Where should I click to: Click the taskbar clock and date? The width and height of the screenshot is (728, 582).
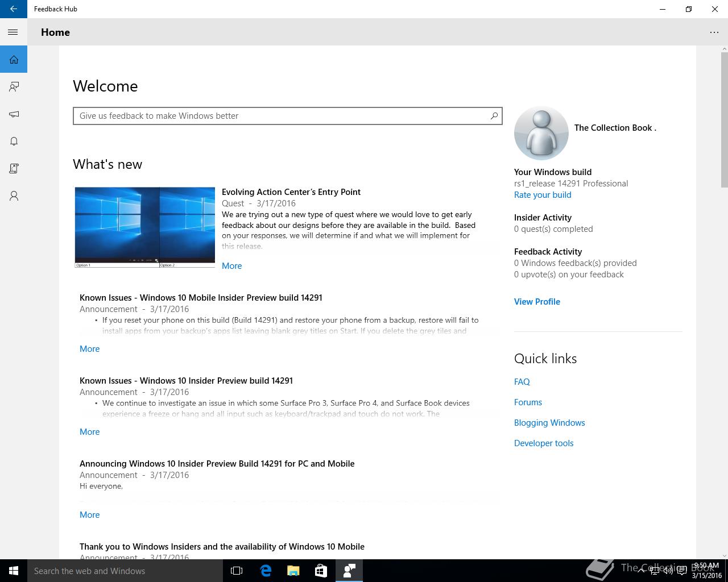click(707, 571)
